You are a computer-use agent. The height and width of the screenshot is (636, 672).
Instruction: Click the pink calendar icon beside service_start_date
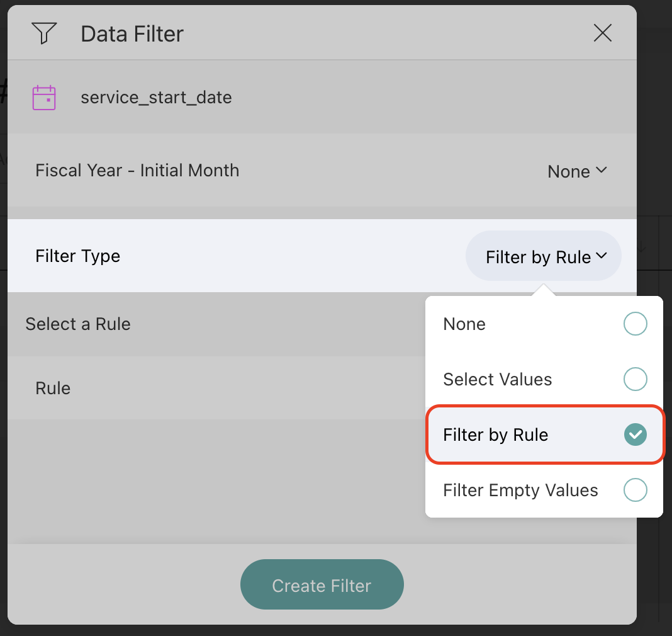click(x=44, y=98)
